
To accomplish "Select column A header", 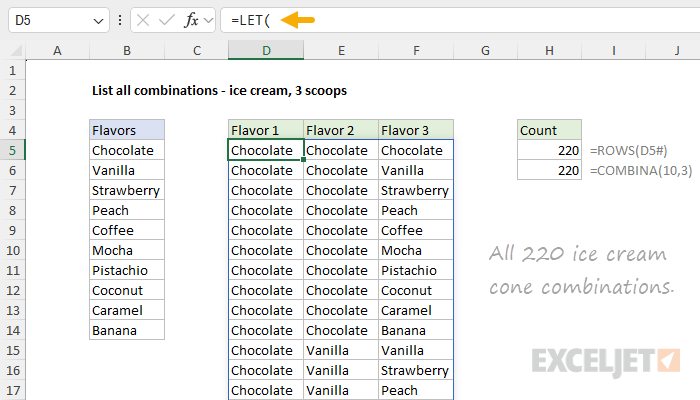I will coord(57,50).
